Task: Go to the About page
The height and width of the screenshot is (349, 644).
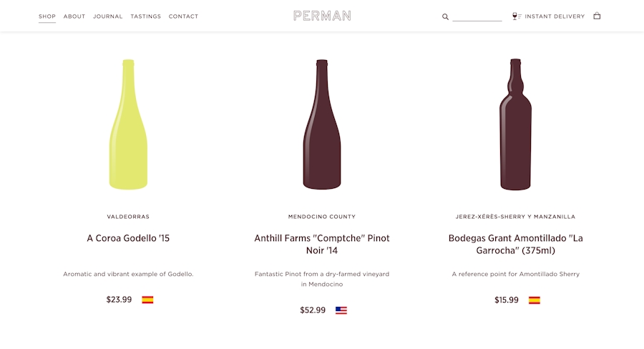Action: coord(74,16)
